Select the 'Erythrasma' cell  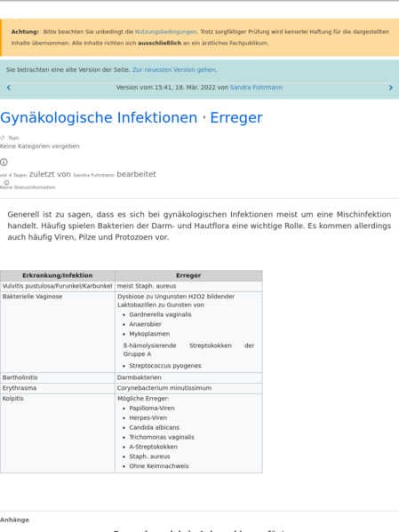point(58,388)
